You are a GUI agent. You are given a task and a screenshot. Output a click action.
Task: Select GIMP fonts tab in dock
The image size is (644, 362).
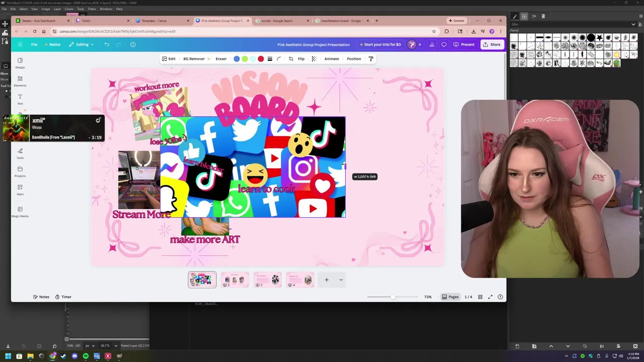tap(534, 16)
